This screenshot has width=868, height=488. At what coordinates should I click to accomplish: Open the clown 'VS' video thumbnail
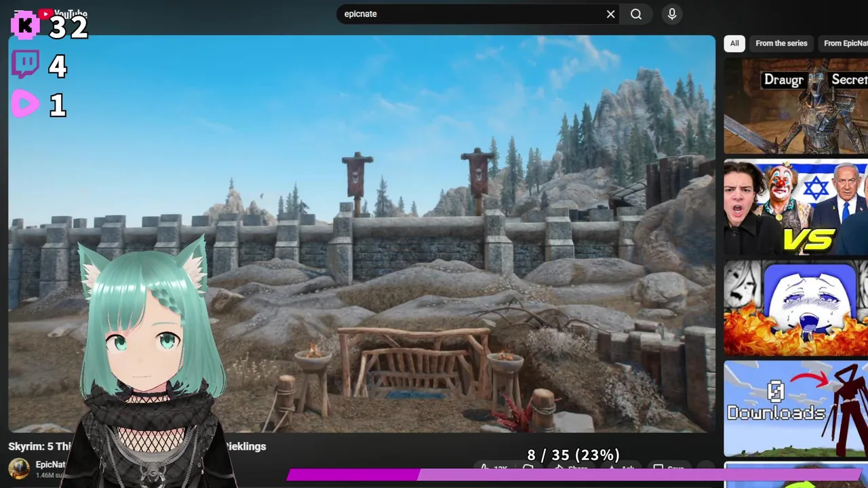click(x=796, y=207)
